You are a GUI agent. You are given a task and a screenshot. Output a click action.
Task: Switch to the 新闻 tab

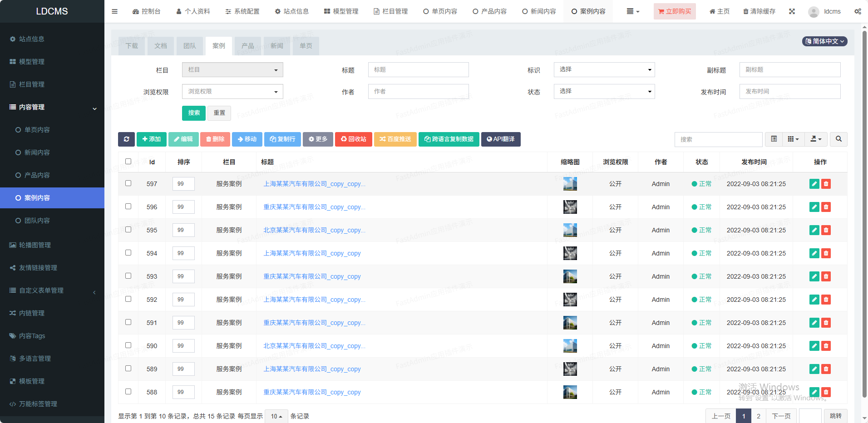pyautogui.click(x=277, y=46)
